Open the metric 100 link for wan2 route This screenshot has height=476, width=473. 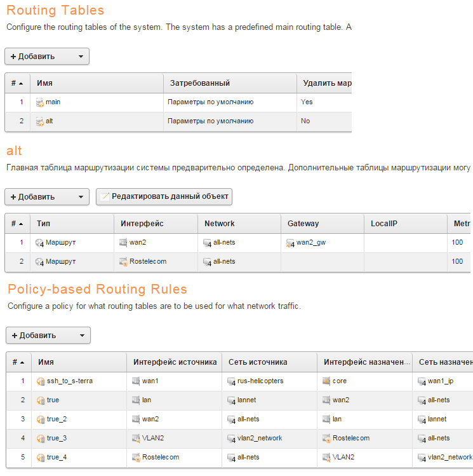pyautogui.click(x=457, y=242)
